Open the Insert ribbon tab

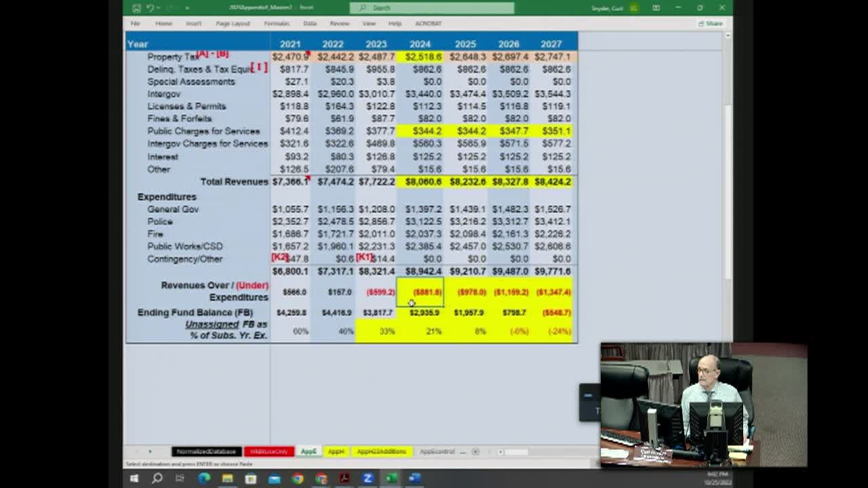coord(193,23)
